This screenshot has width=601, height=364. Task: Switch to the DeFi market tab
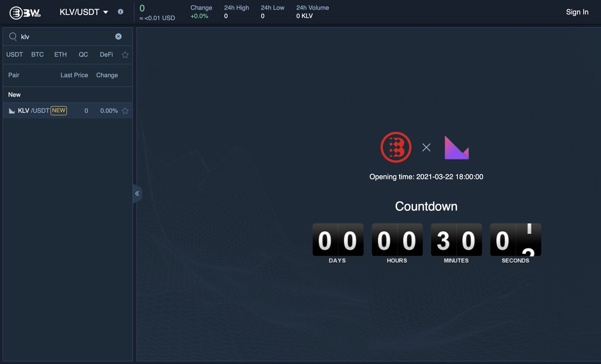(106, 55)
